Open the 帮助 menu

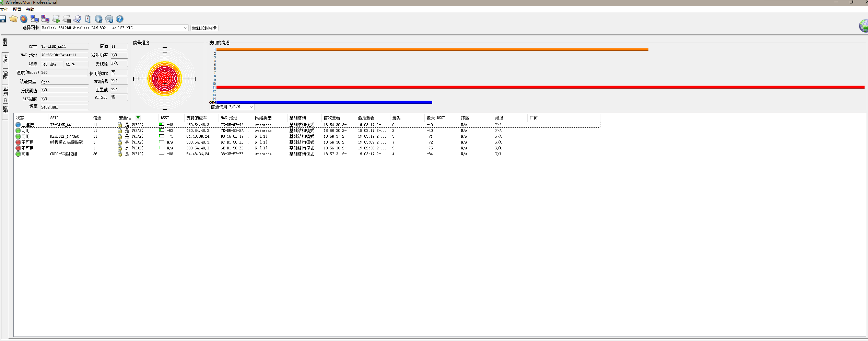[x=30, y=10]
